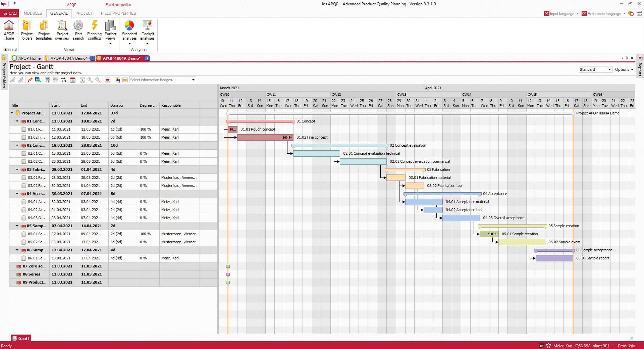Viewport: 644px width, 349px height.
Task: Open Project templates
Action: [x=43, y=30]
